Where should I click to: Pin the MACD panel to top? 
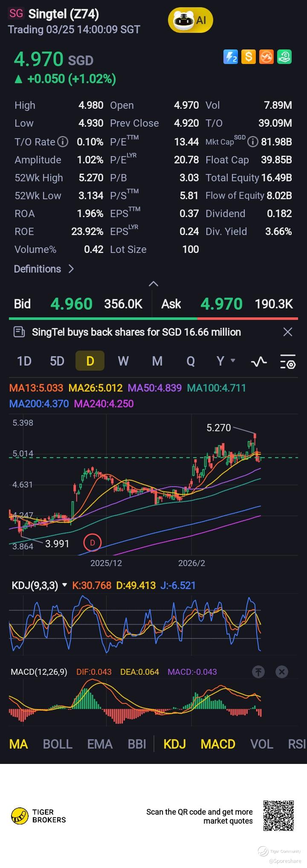click(x=258, y=672)
